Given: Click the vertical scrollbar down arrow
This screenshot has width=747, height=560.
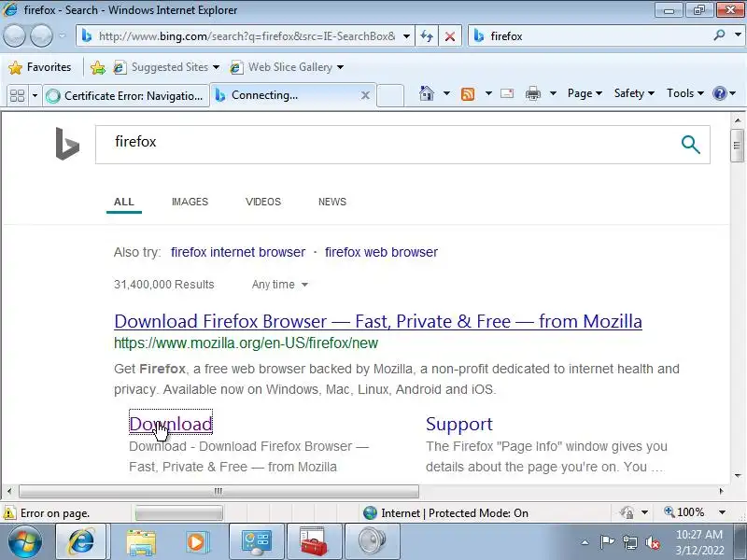Looking at the screenshot, I should point(738,475).
